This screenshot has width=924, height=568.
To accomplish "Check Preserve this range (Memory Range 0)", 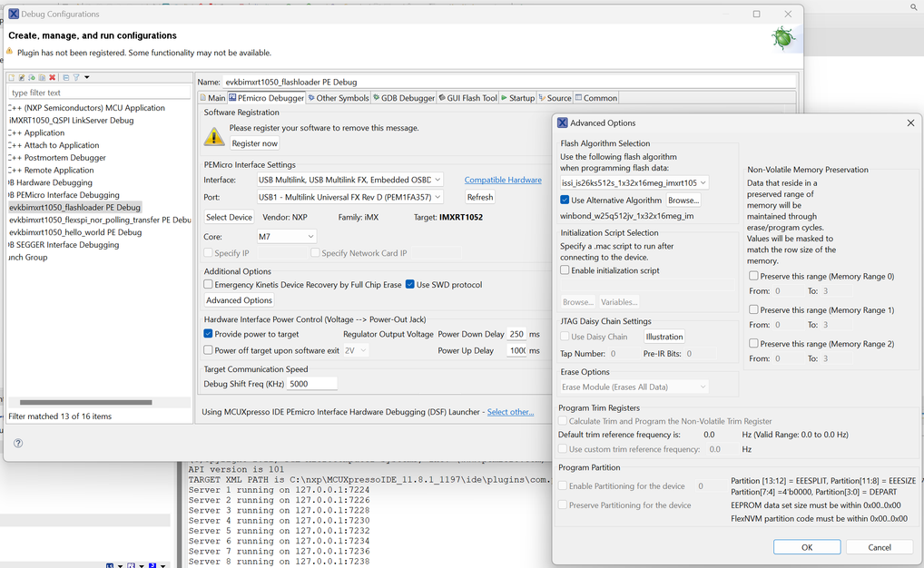I will (753, 276).
